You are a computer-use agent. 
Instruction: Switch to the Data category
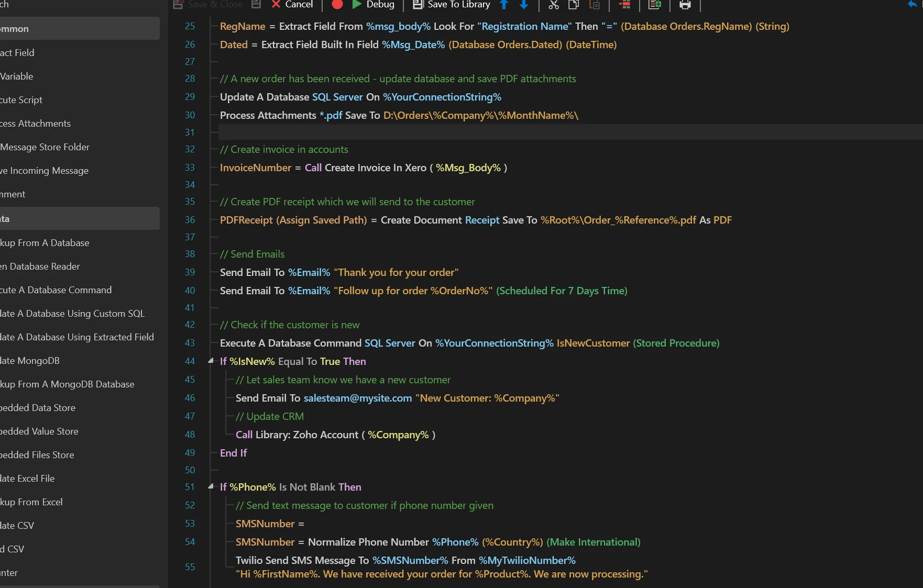click(x=79, y=218)
